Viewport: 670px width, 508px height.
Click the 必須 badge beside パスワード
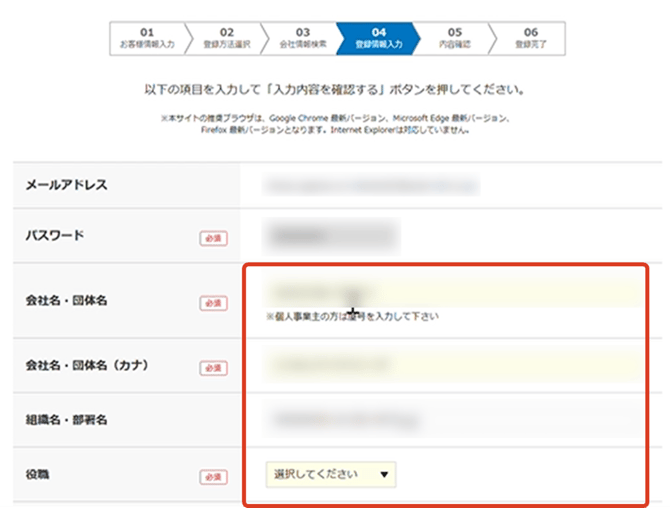pyautogui.click(x=212, y=238)
